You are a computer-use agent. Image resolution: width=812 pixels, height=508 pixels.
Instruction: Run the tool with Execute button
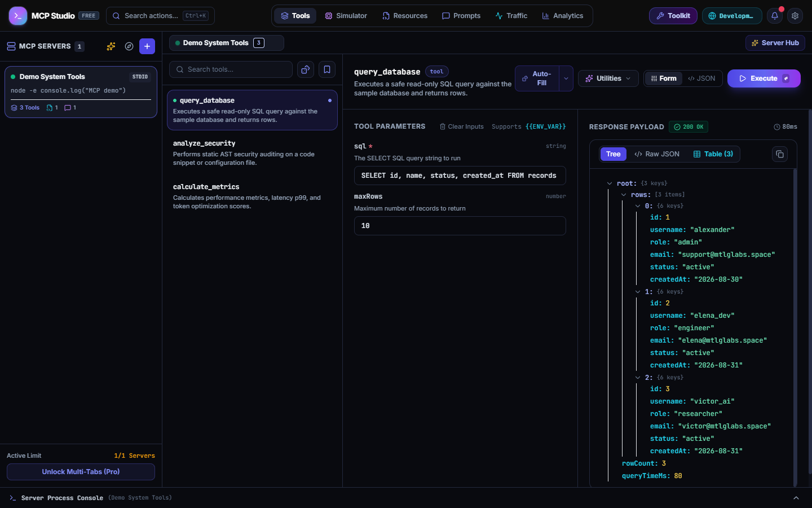[764, 78]
